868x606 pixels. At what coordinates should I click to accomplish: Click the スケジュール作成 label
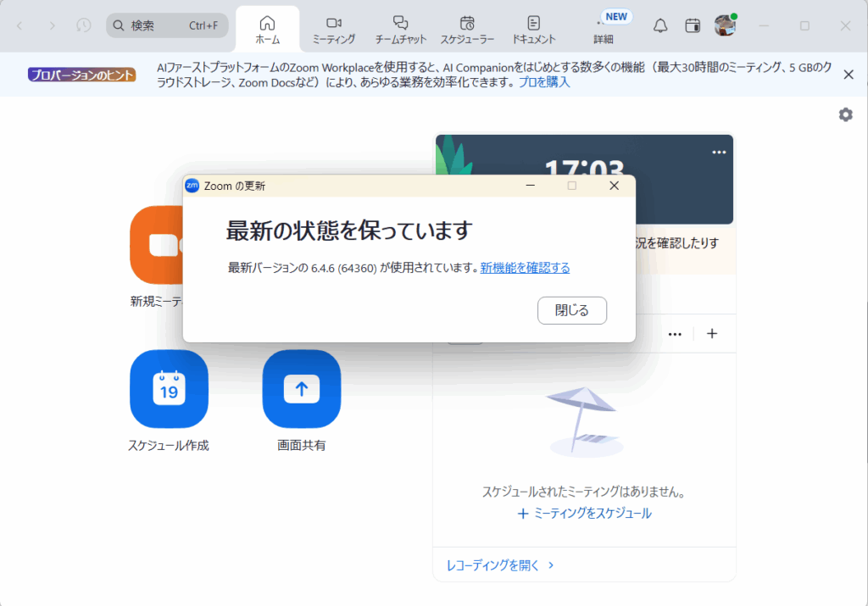(x=169, y=446)
